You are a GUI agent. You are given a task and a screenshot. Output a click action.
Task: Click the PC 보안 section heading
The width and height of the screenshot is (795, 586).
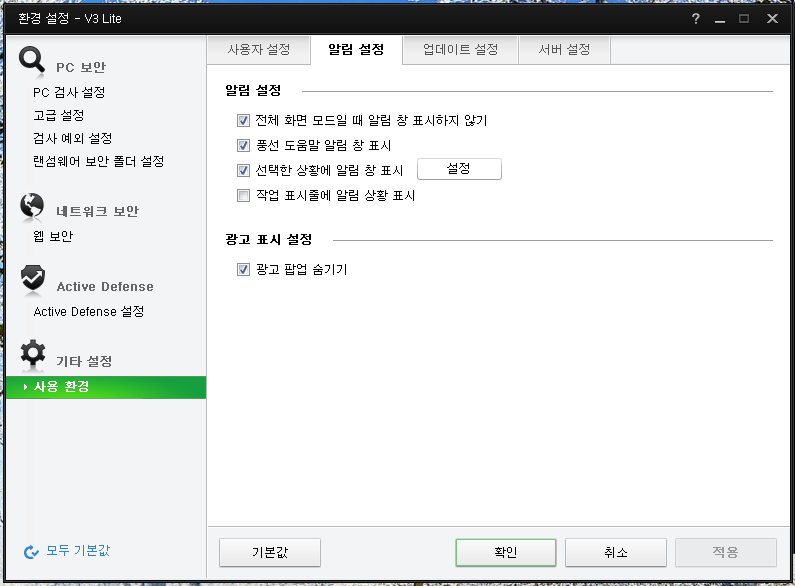pos(81,67)
